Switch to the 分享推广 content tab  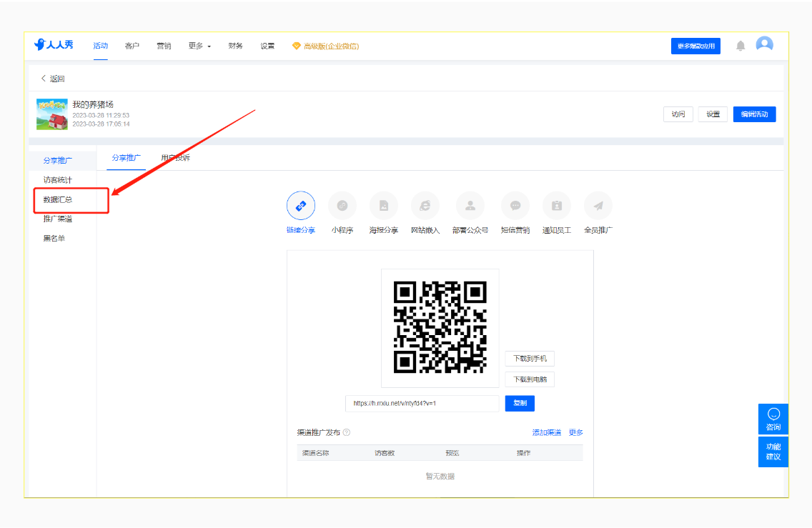point(127,158)
